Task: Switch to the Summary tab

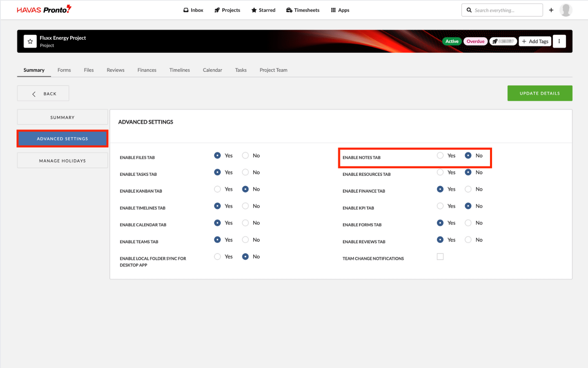Action: 34,70
